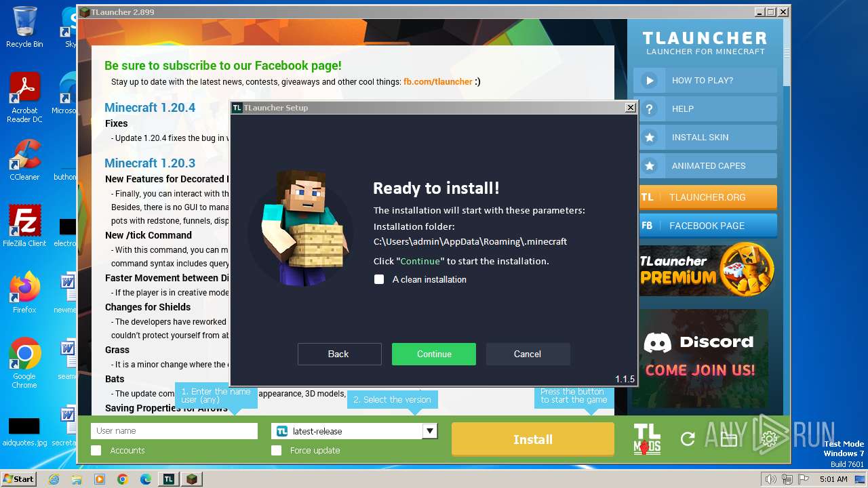This screenshot has height=488, width=868.
Task: Click the Discord Come Join Us banner
Action: (705, 358)
